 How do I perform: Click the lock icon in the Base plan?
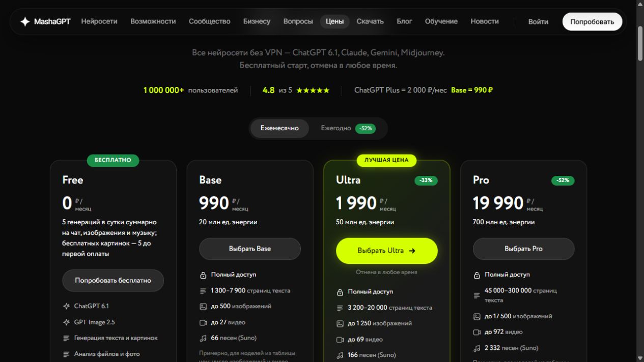203,275
